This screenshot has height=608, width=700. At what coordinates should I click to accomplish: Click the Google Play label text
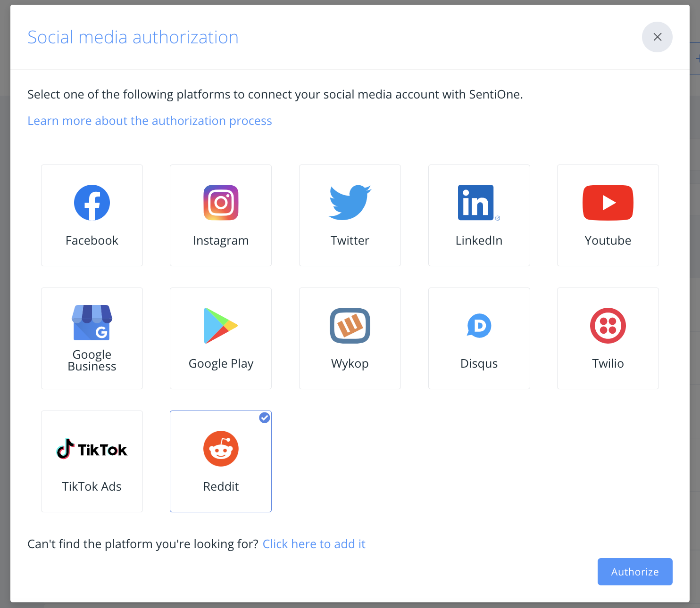221,364
